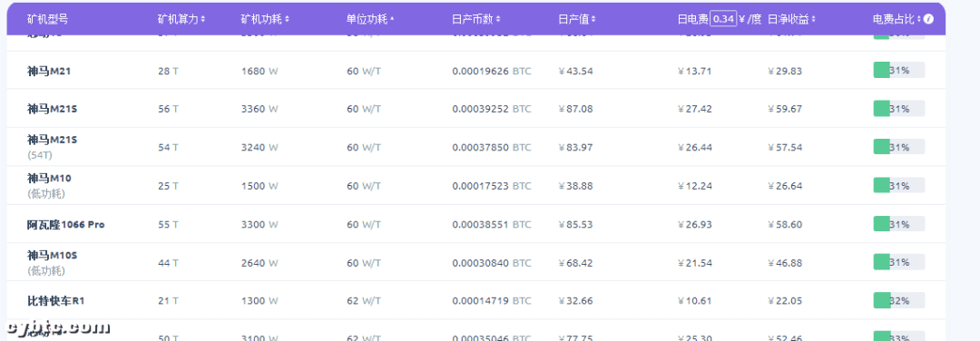This screenshot has width=980, height=341.
Task: Select the ¥26.44 electricity cost cell
Action: (695, 148)
